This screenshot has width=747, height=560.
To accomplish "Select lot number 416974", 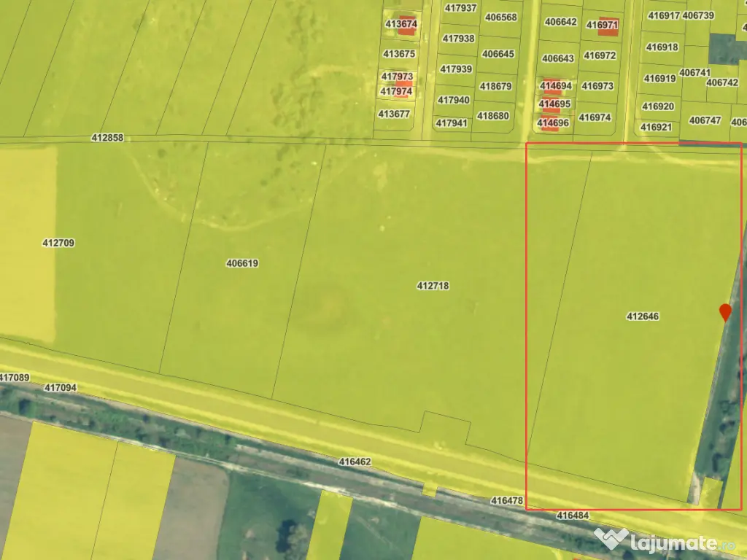I will click(x=595, y=117).
